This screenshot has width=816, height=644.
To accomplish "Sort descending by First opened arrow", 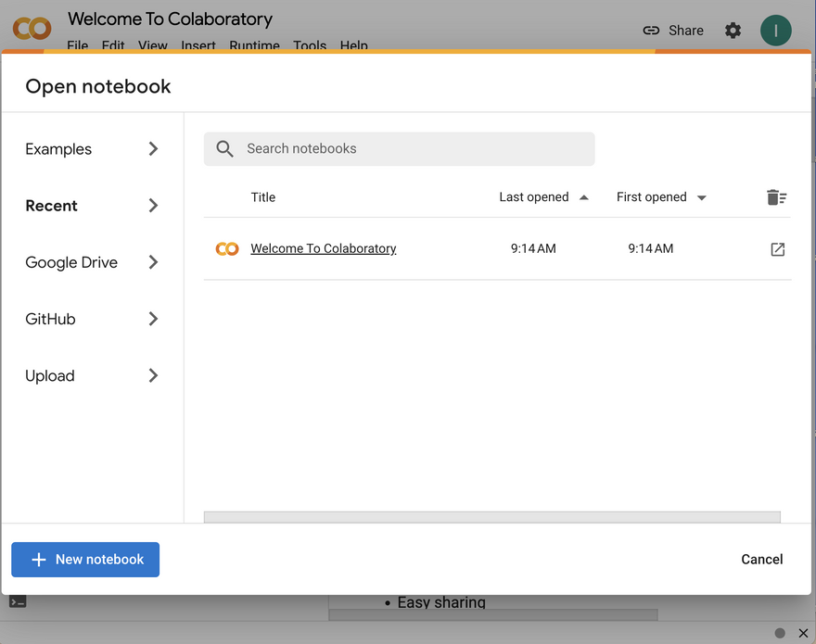I will 702,197.
